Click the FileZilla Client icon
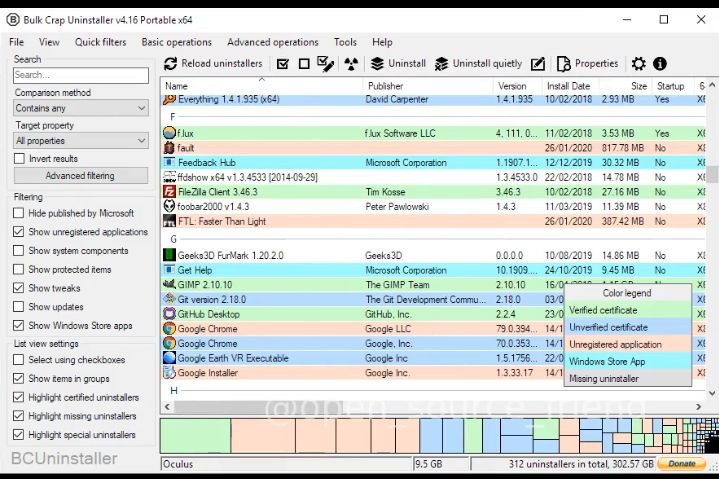This screenshot has height=479, width=719. click(x=169, y=192)
